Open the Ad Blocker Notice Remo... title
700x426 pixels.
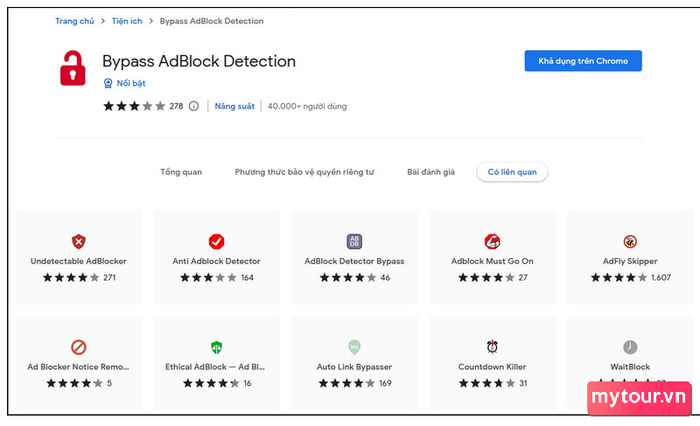click(78, 367)
